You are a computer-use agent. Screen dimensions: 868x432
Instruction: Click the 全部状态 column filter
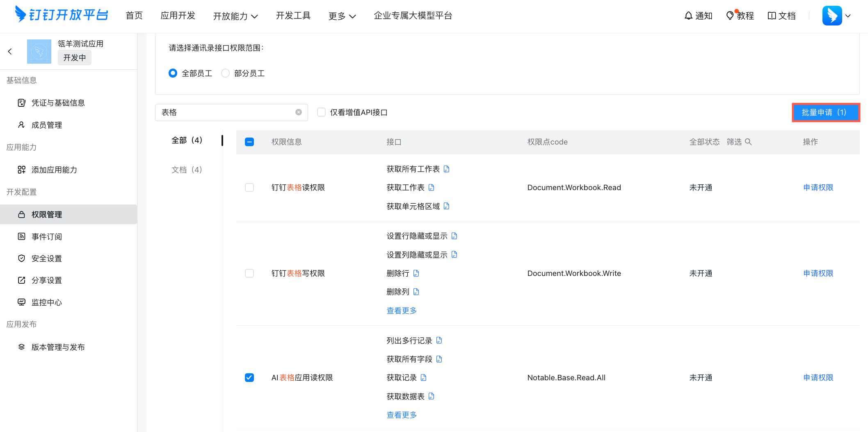pyautogui.click(x=704, y=142)
